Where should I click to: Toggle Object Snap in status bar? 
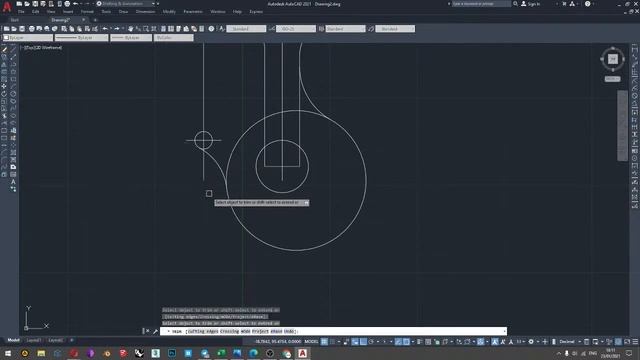tap(407, 342)
